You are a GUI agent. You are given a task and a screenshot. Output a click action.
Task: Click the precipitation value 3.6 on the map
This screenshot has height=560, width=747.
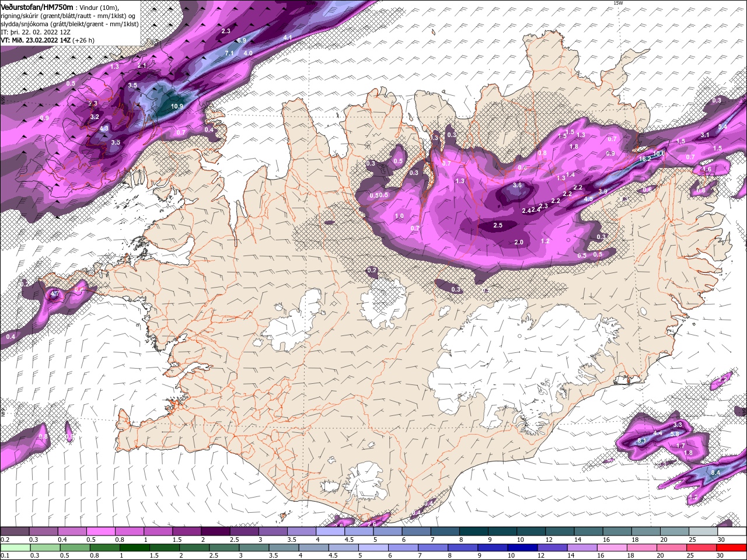click(x=517, y=185)
